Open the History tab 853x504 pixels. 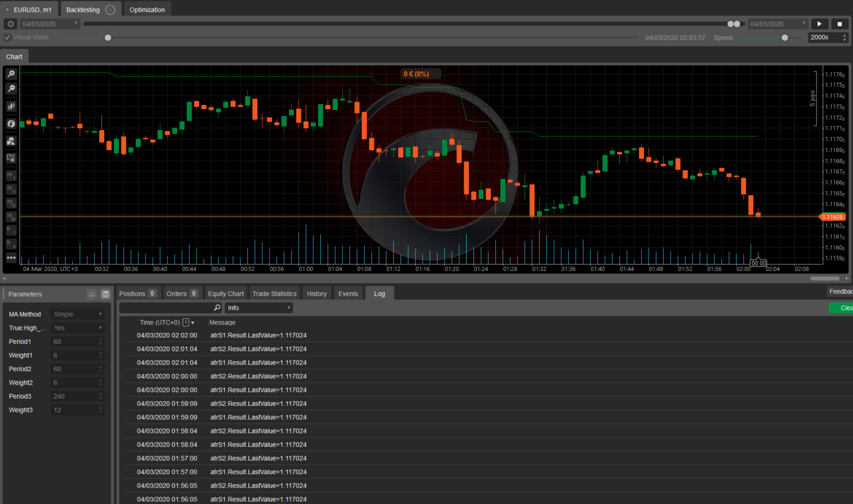click(x=317, y=294)
